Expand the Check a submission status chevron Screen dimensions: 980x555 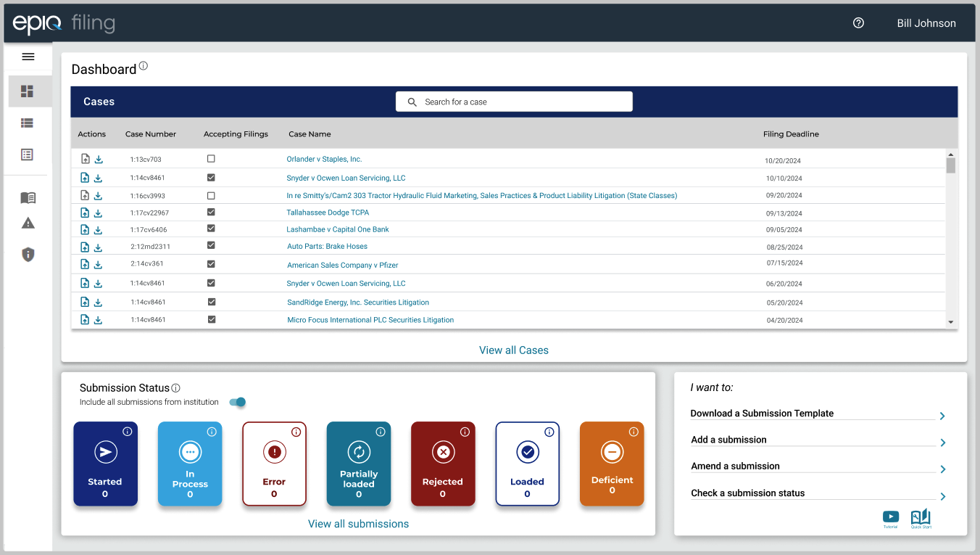pyautogui.click(x=942, y=497)
